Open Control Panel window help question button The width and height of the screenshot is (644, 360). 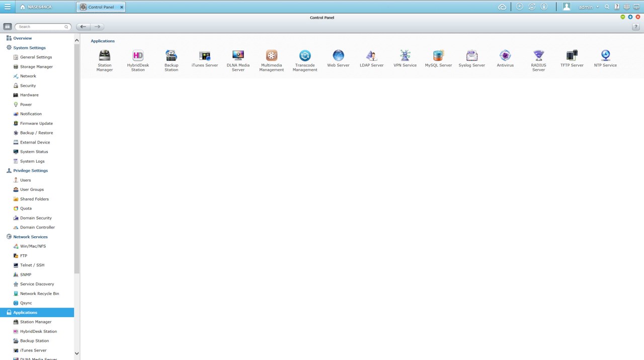[636, 27]
